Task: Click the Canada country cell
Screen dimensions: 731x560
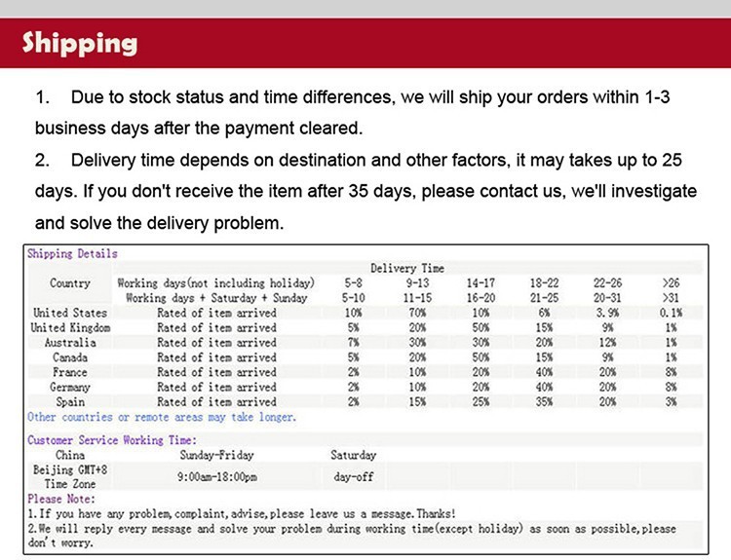Action: [70, 357]
